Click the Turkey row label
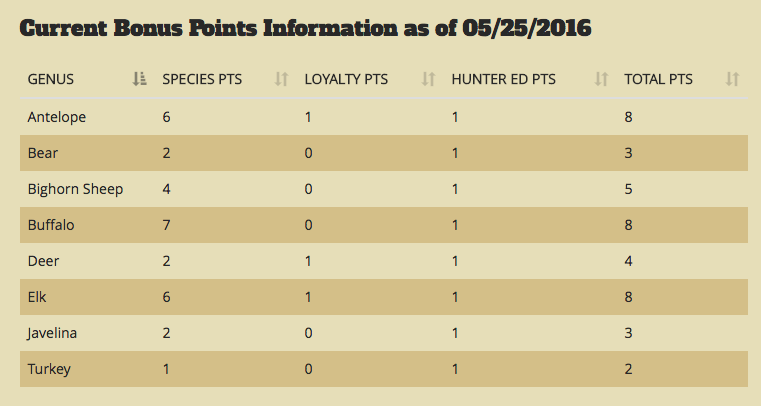The height and width of the screenshot is (406, 761). click(x=49, y=369)
